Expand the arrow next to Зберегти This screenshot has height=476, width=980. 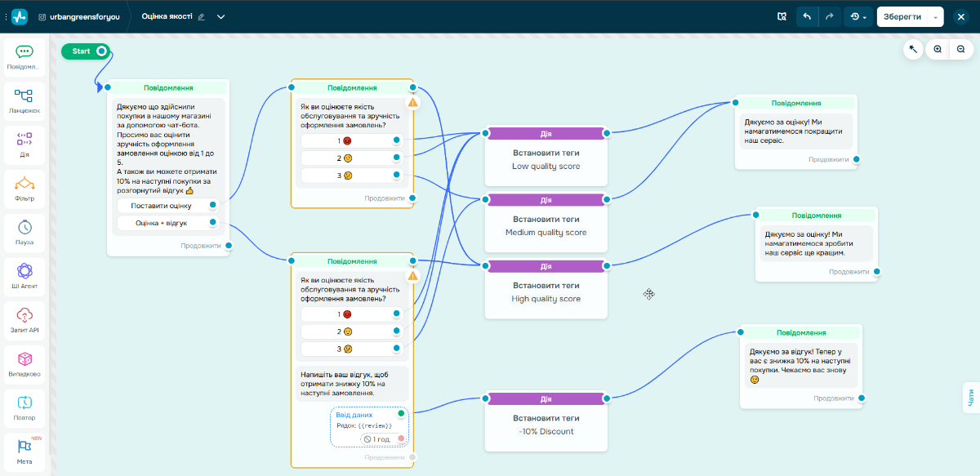pos(936,17)
